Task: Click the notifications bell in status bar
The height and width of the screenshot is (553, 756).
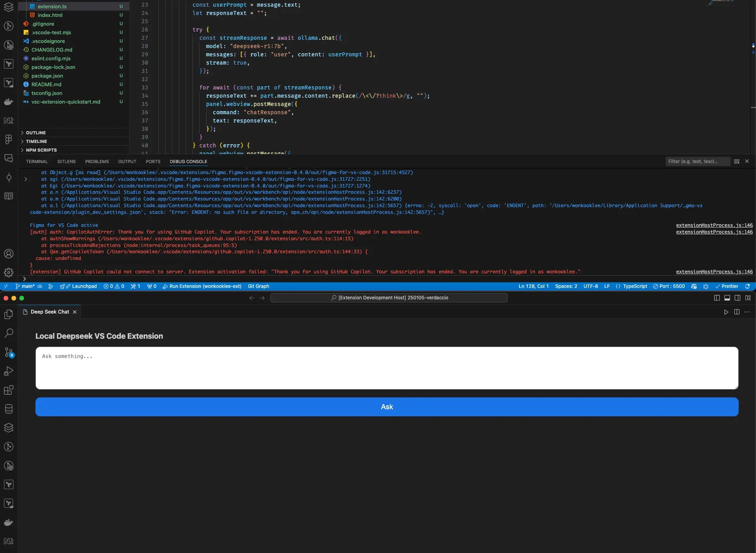Action: [748, 286]
